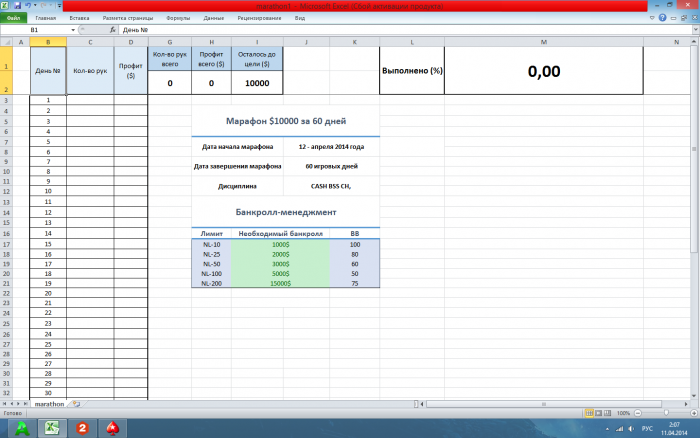Go to previous sheet with tab navigation arrow

[12, 404]
